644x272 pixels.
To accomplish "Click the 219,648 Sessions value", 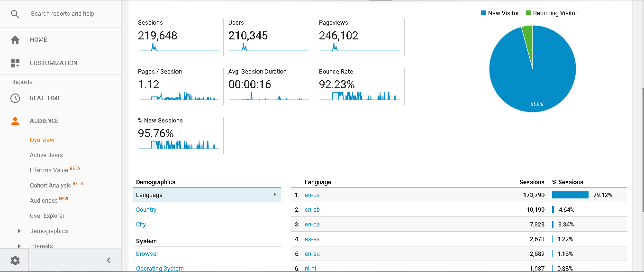I will click(157, 36).
